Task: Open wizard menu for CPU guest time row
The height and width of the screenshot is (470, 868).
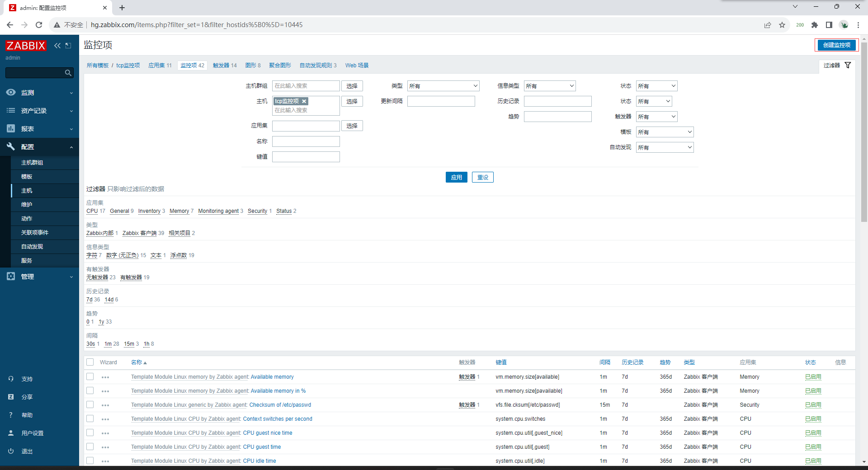Action: tap(105, 447)
